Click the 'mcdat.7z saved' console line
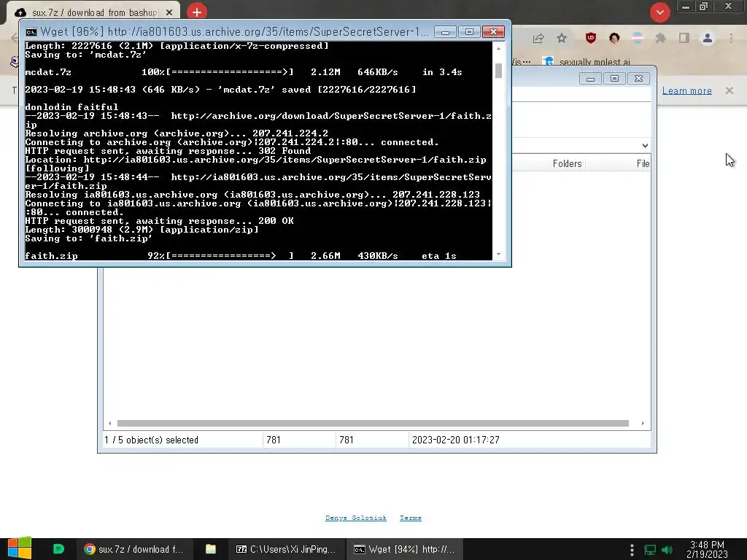 [x=220, y=90]
